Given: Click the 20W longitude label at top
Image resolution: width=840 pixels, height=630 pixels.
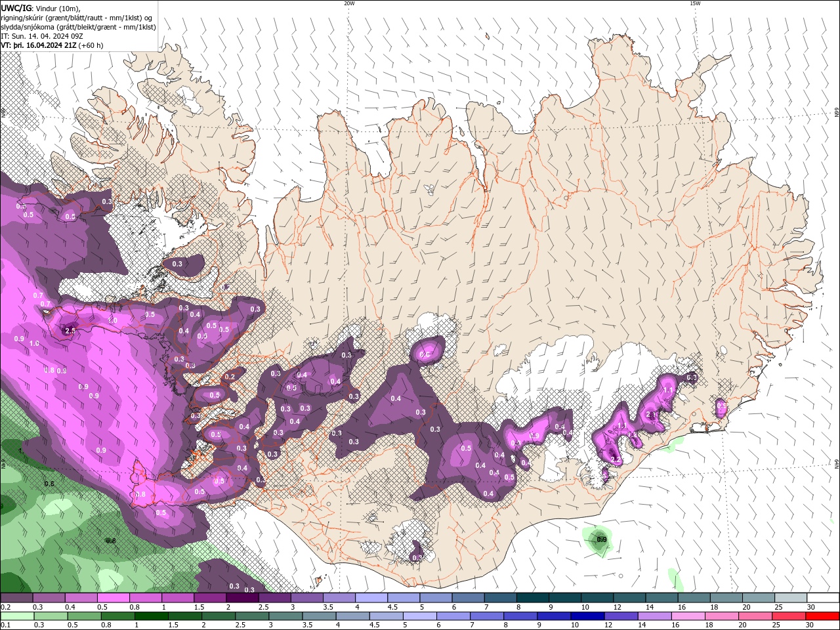Looking at the screenshot, I should [x=349, y=3].
